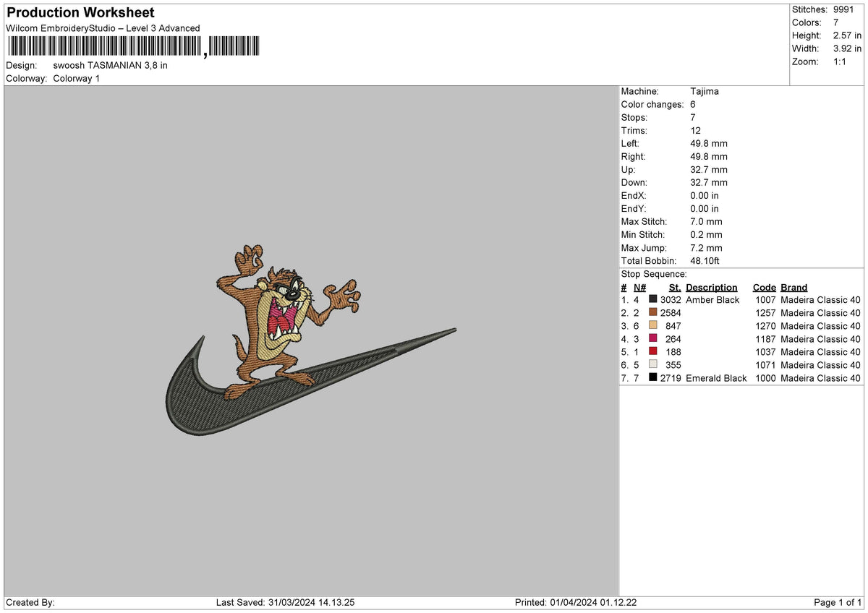Click the 'St.' column header
The height and width of the screenshot is (613, 868).
(x=675, y=288)
